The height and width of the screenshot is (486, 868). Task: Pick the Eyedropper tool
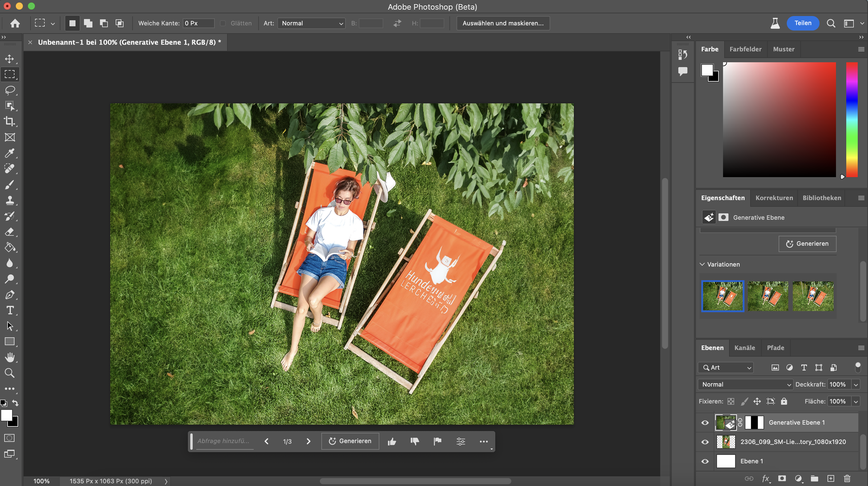(x=9, y=153)
